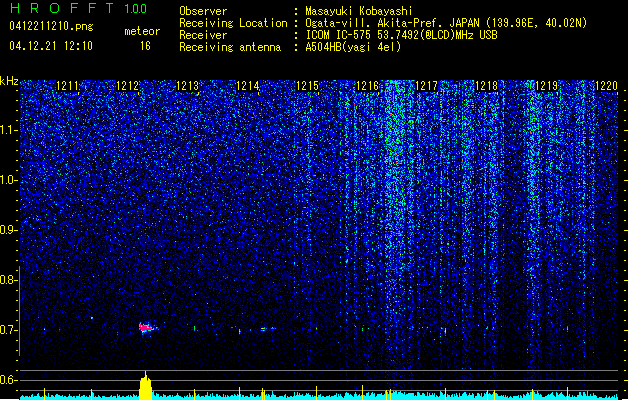
Task: Click the 0.8 kHz axis tick
Action: [9, 280]
